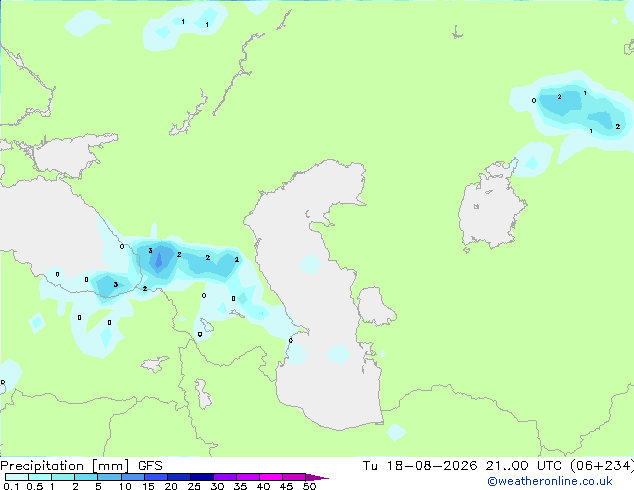634x490 pixels.
Task: Pick the 25–30 mm dark blue legend swatch
Action: click(201, 477)
